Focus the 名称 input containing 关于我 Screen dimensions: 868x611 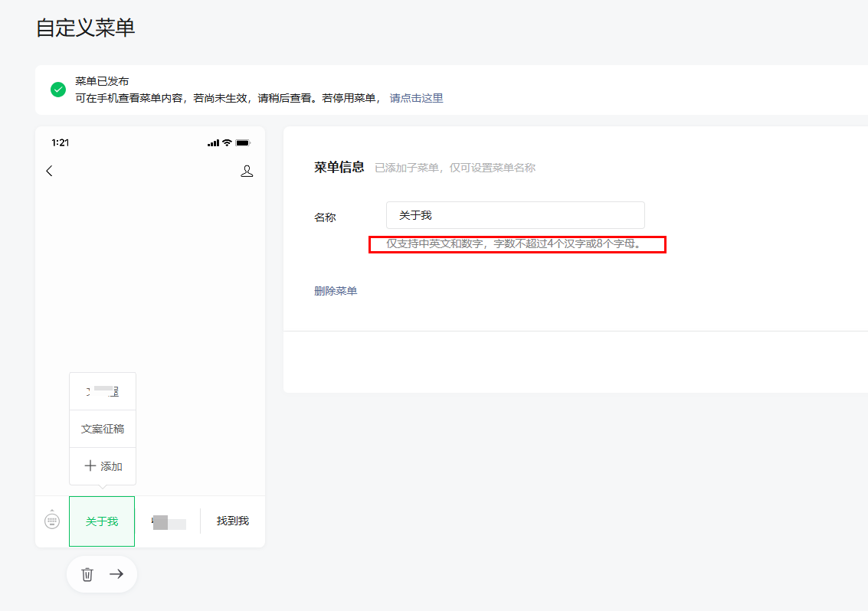point(515,215)
